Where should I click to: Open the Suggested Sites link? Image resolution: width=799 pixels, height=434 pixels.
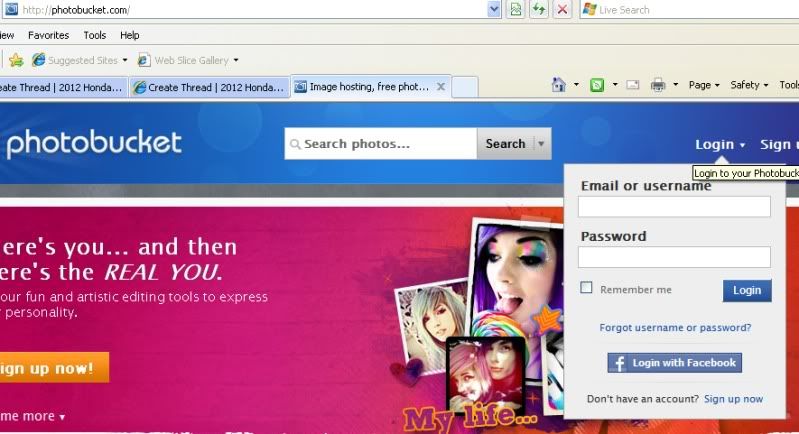[x=75, y=60]
